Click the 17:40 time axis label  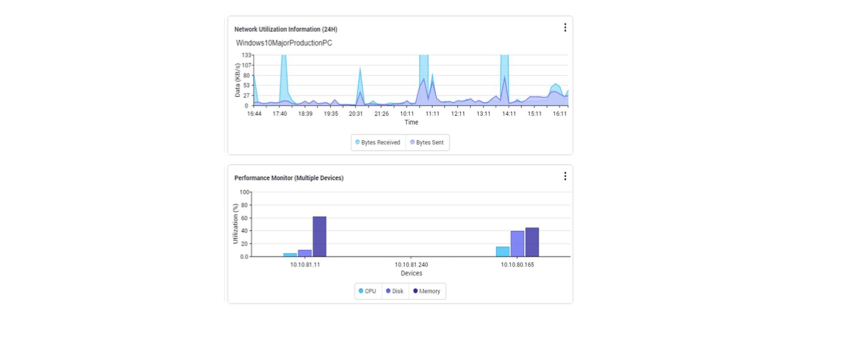pos(280,113)
